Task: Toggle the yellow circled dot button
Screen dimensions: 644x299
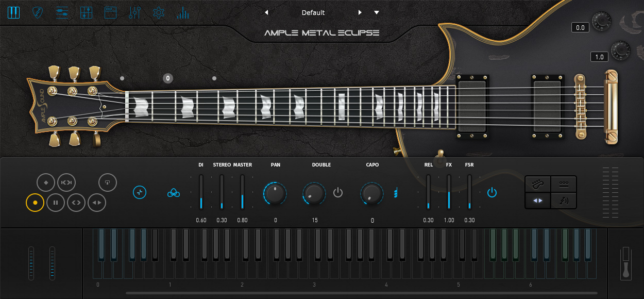Action: (35, 203)
